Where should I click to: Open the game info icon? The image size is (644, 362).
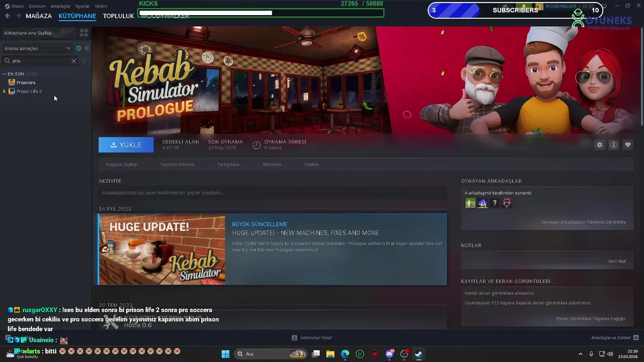point(613,145)
